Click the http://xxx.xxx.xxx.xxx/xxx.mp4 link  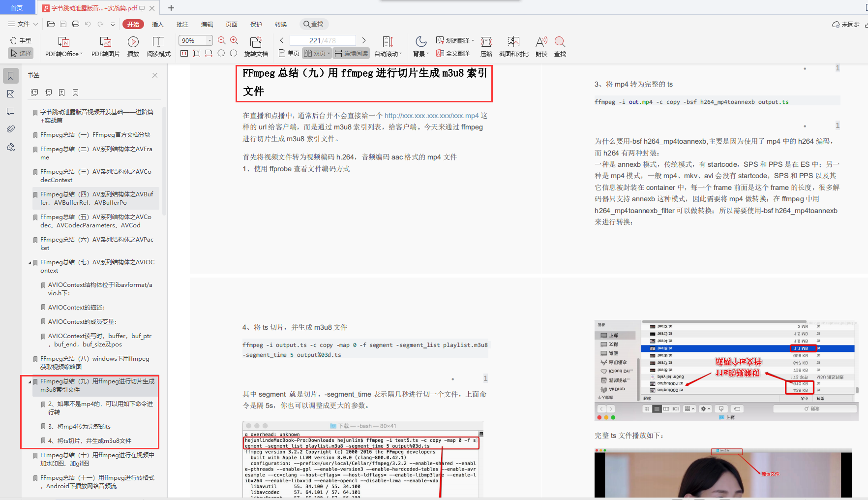point(431,116)
